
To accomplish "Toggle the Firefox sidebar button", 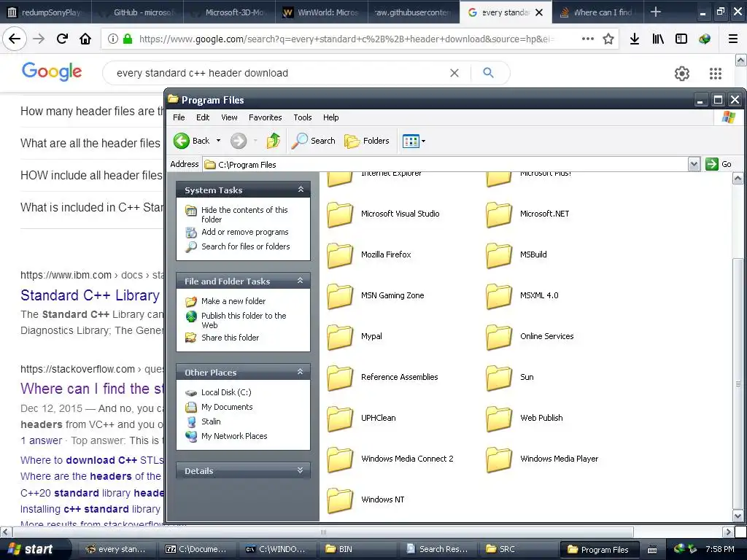I will pyautogui.click(x=681, y=39).
